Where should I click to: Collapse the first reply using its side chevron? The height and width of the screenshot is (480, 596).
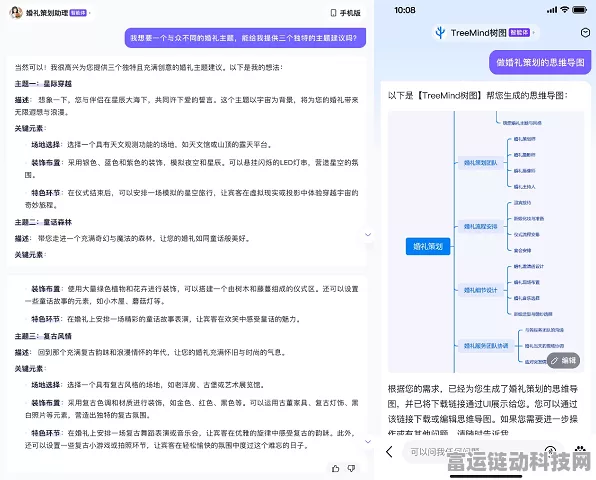[x=368, y=234]
